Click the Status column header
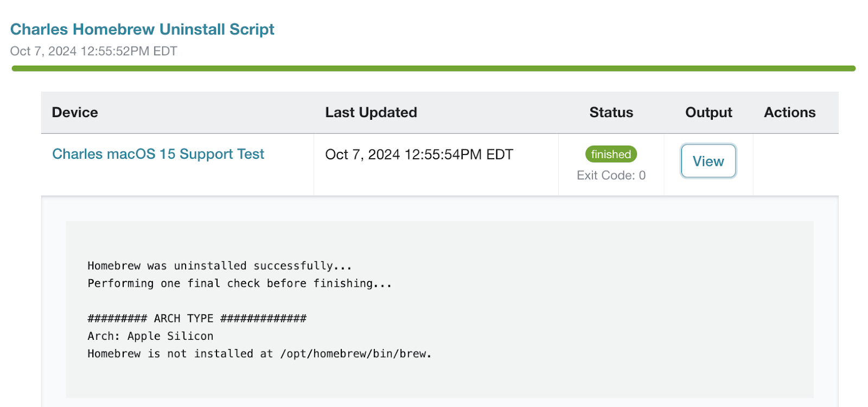This screenshot has width=868, height=407. coord(611,112)
